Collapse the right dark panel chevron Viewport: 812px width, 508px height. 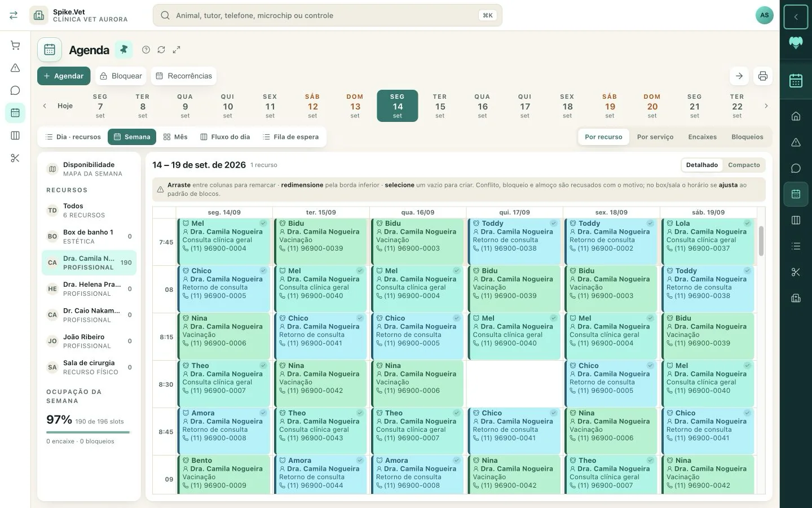[x=796, y=17]
